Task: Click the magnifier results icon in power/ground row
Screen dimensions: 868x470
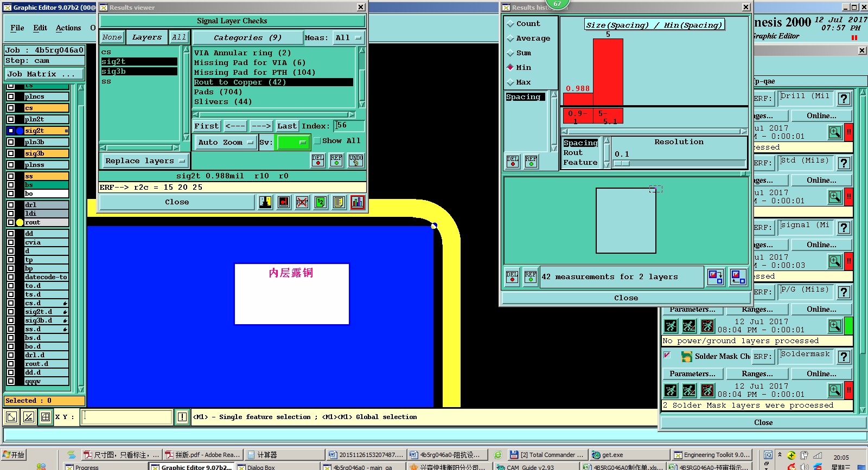Action: click(x=835, y=326)
